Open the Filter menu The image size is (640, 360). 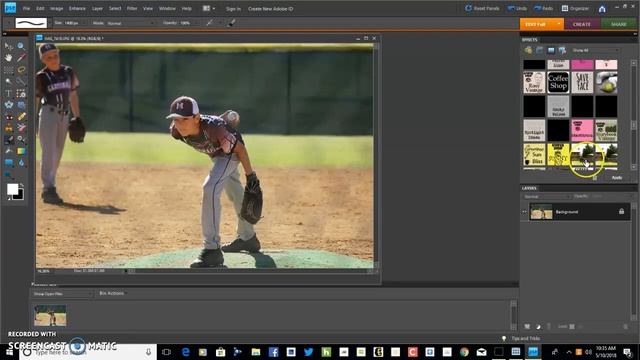pyautogui.click(x=131, y=9)
